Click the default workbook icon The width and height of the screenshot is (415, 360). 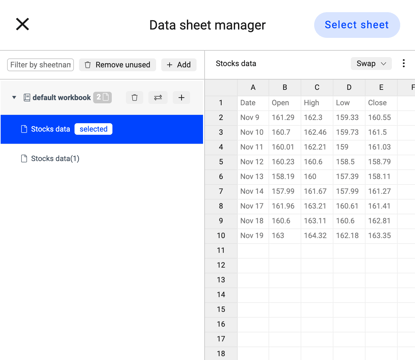(27, 97)
